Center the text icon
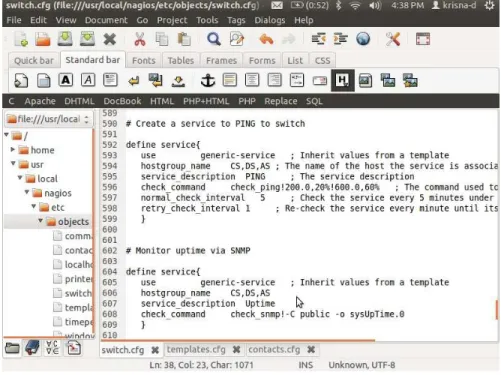The height and width of the screenshot is (375, 501). (252, 80)
